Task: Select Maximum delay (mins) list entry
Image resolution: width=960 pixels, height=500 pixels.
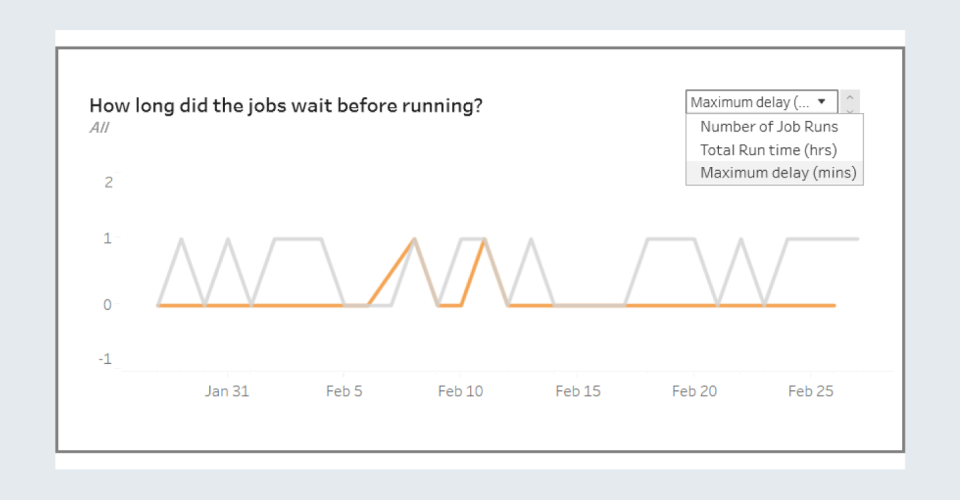Action: coord(778,173)
